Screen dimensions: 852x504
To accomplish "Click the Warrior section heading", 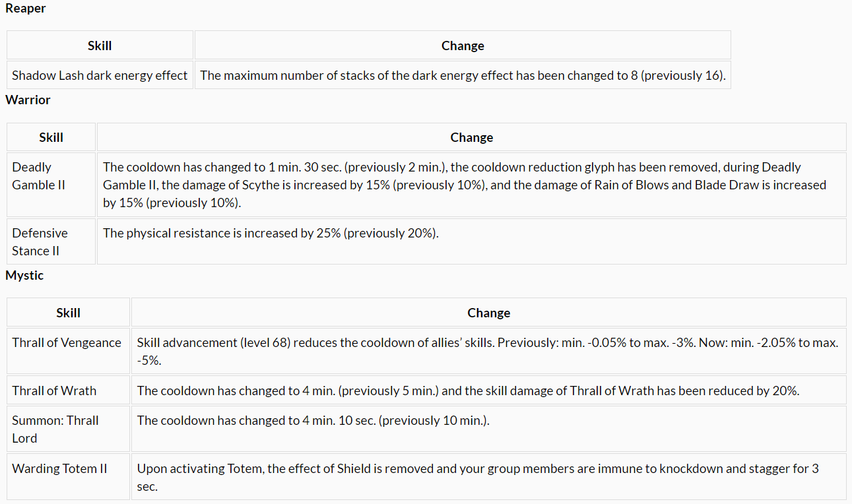I will [x=28, y=100].
